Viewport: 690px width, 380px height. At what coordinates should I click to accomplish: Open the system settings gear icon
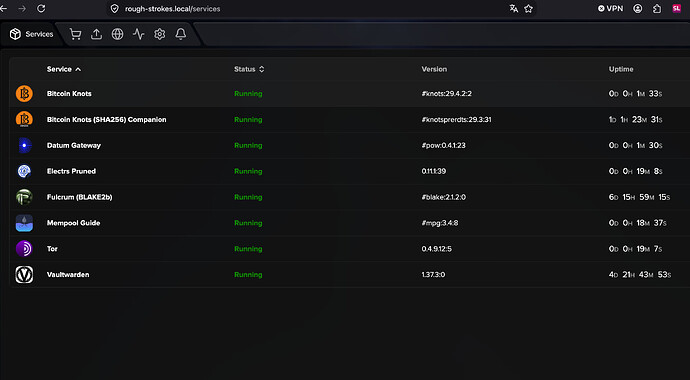pos(160,34)
